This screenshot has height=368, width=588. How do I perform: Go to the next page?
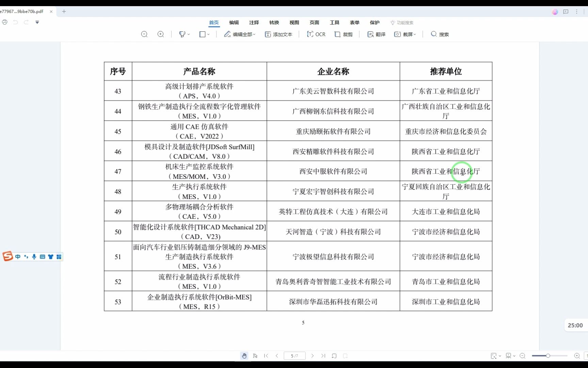tap(312, 356)
